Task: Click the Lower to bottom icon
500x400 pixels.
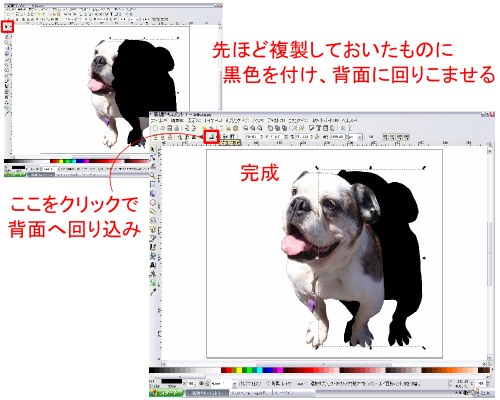Action: click(211, 137)
